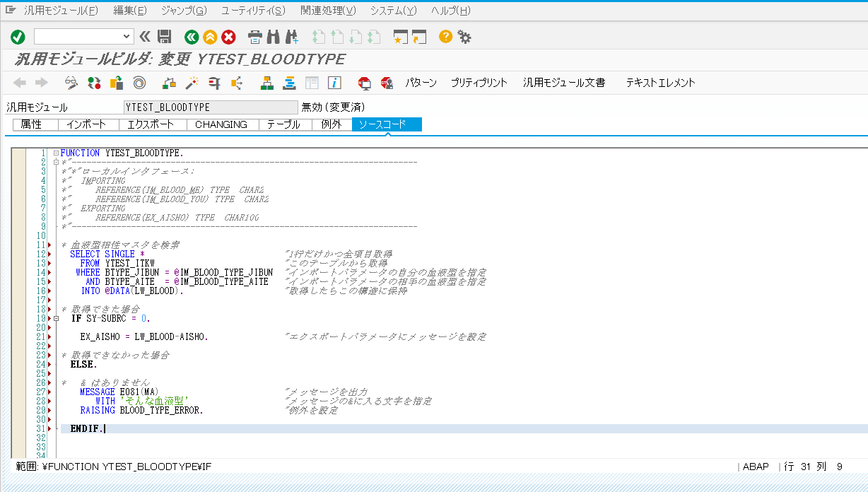Click the Find binoculars icon
Screen dimensions: 868x492
click(x=274, y=37)
